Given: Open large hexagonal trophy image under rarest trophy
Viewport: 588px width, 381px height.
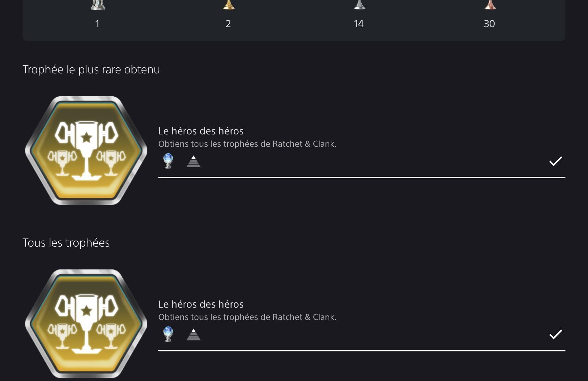Looking at the screenshot, I should point(86,150).
